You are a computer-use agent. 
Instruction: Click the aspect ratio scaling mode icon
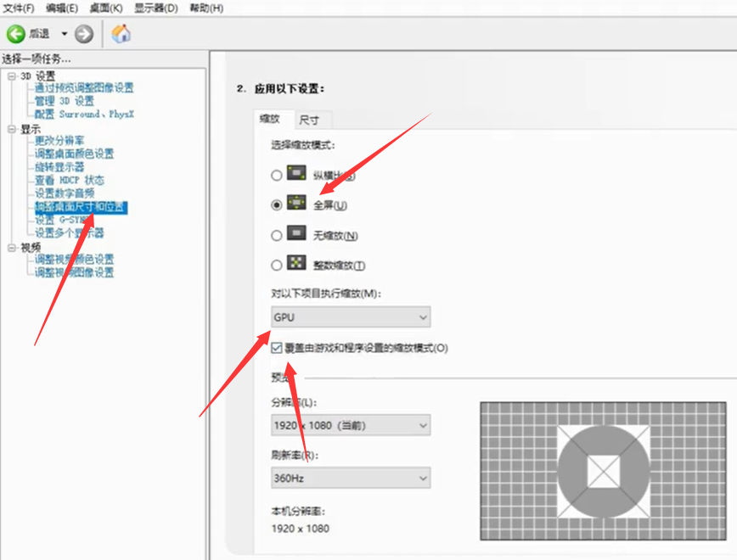(x=296, y=173)
